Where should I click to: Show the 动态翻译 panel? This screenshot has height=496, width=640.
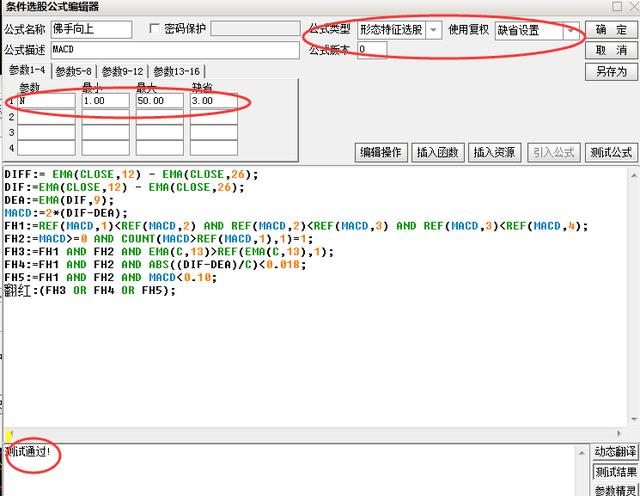pyautogui.click(x=615, y=453)
